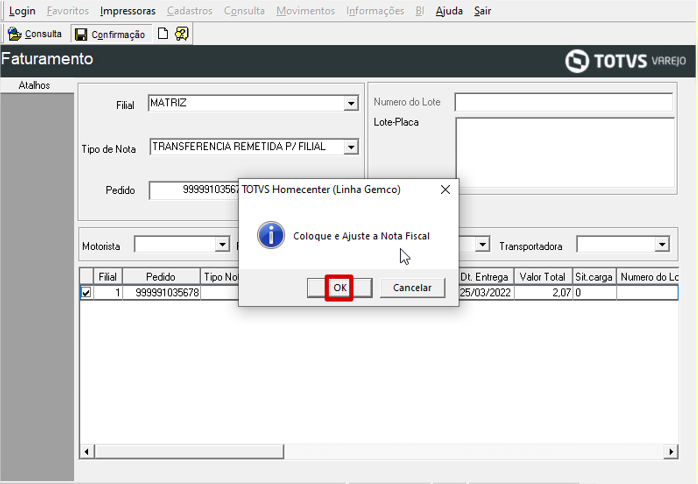
Task: Click the 2,07 total value cell
Action: [543, 293]
